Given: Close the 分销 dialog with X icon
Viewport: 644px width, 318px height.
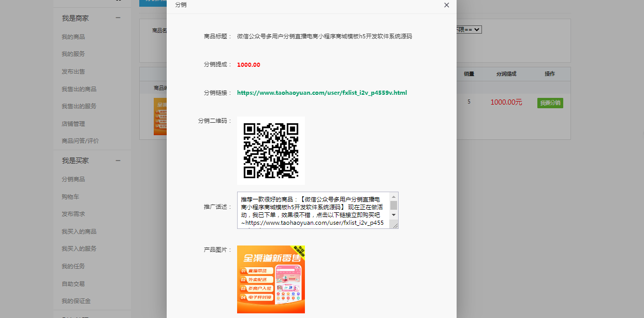Looking at the screenshot, I should (x=446, y=5).
